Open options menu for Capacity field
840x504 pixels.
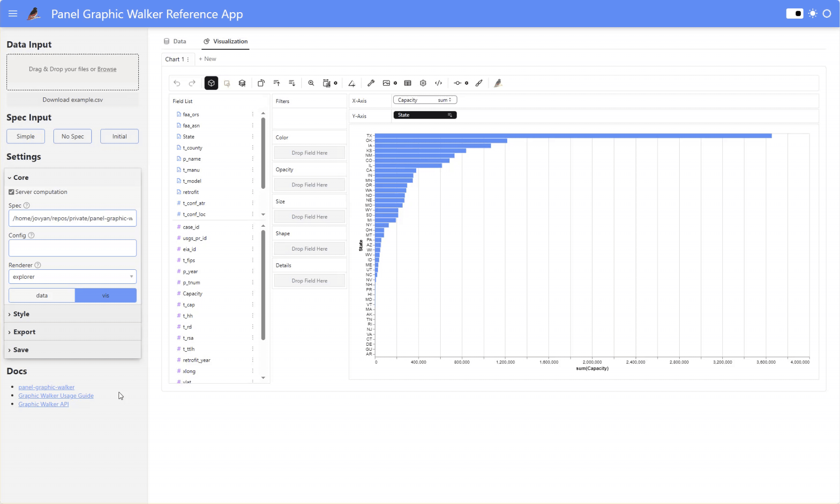pos(253,294)
